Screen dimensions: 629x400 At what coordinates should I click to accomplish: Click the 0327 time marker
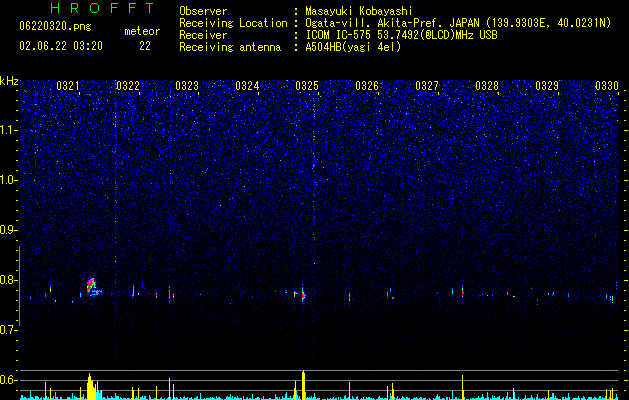pyautogui.click(x=427, y=86)
